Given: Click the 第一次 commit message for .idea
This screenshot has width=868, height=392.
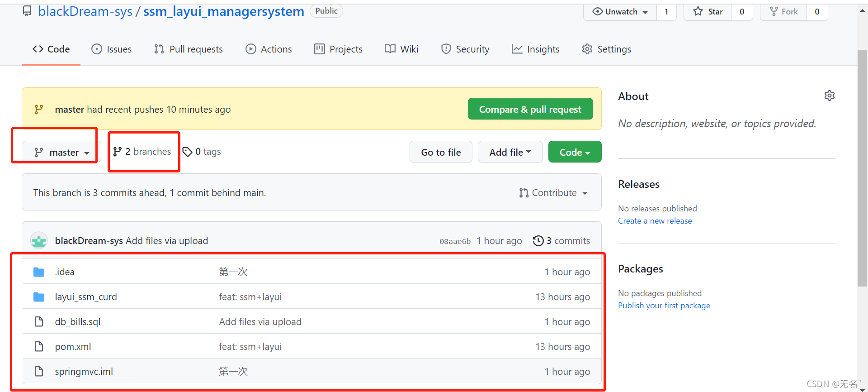Looking at the screenshot, I should 233,272.
